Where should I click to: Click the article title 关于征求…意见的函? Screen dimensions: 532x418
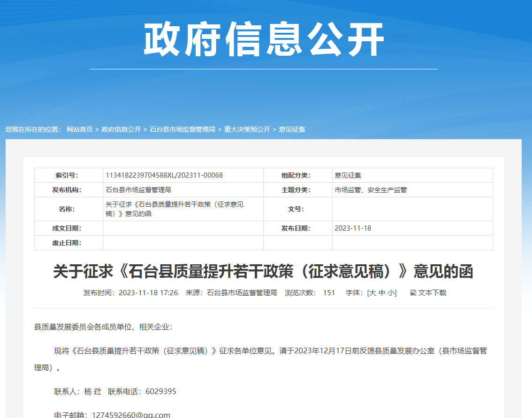click(x=263, y=271)
